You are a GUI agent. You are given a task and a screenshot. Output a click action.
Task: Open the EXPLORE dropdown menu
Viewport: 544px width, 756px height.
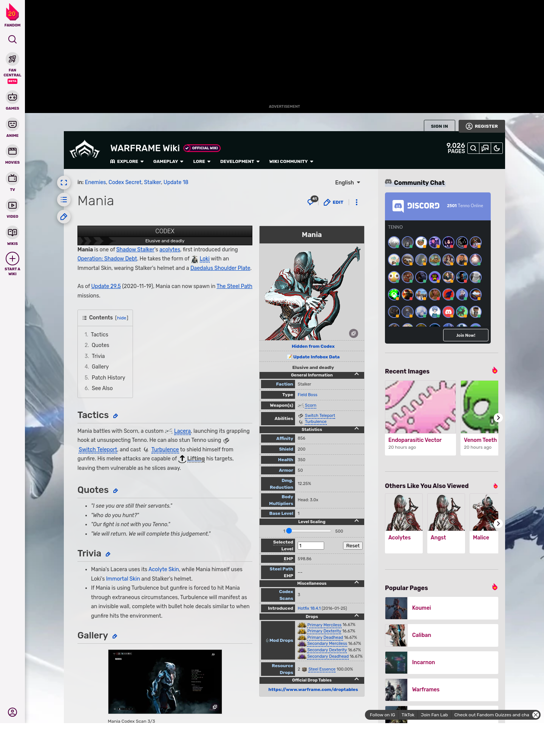[127, 161]
